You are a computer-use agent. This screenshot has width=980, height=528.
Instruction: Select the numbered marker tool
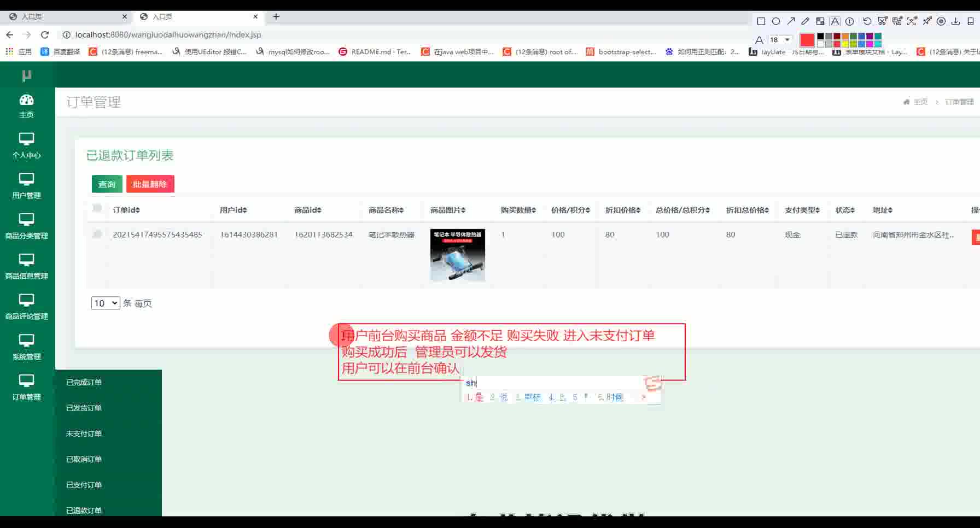pos(850,21)
